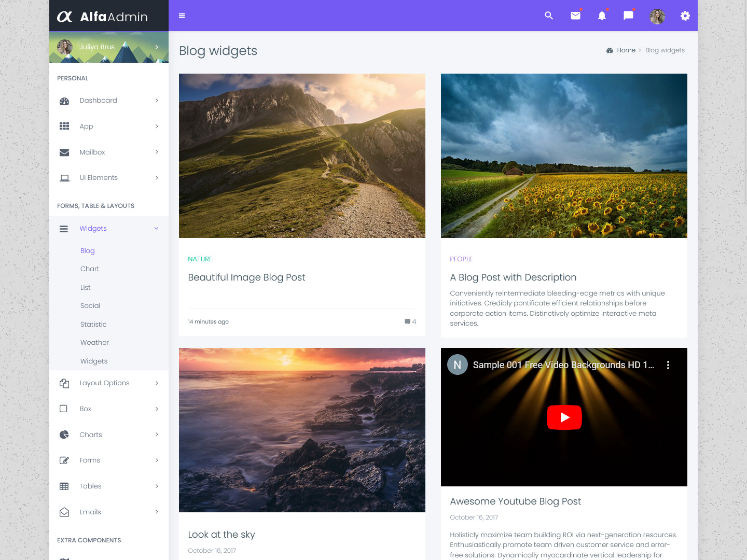Open the Beautiful Image Blog Post title
Image resolution: width=747 pixels, height=560 pixels.
pos(246,277)
